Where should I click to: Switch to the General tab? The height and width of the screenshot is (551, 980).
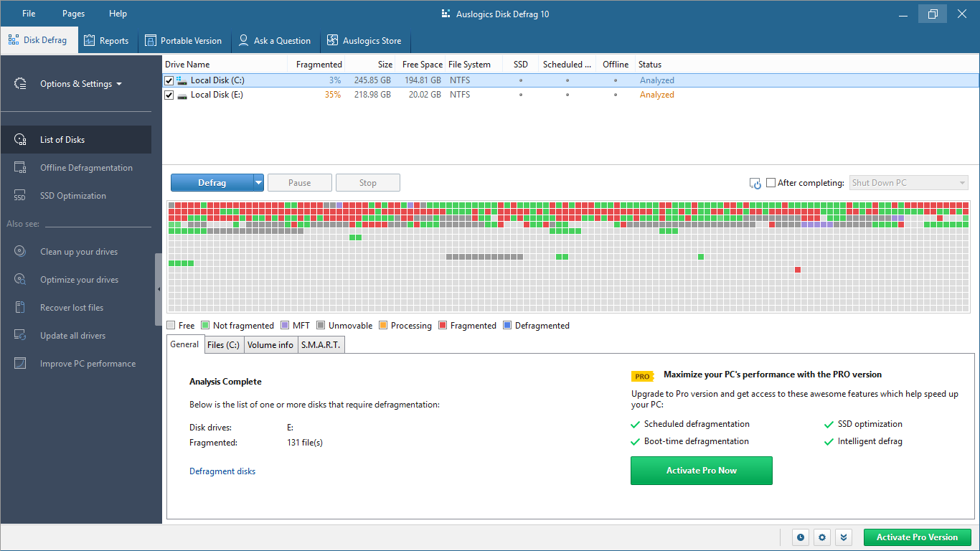[x=184, y=344]
